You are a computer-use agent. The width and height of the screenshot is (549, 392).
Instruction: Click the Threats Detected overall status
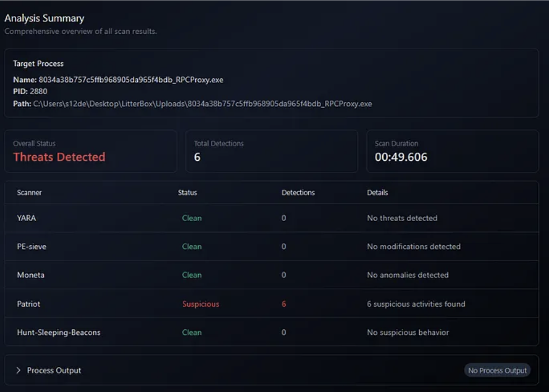pyautogui.click(x=59, y=157)
